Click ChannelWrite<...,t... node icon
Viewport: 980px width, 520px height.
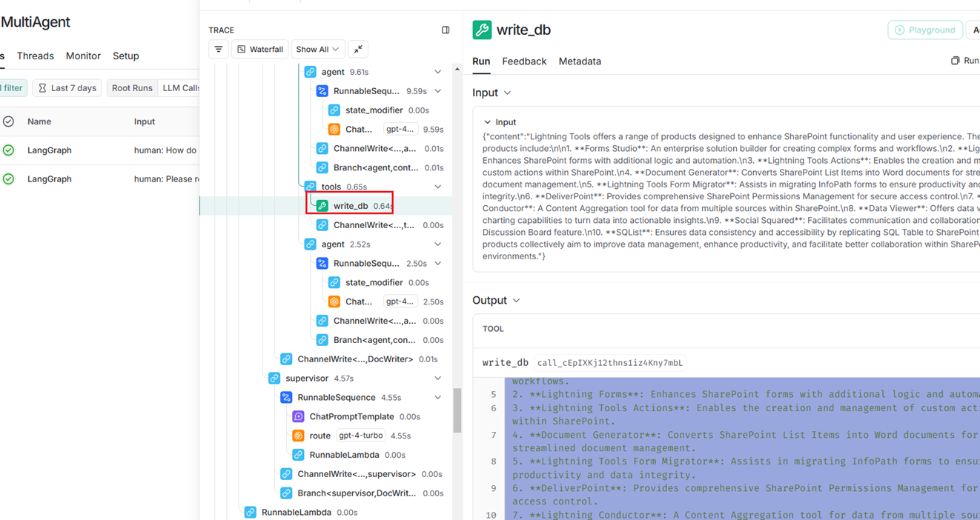[x=322, y=225]
